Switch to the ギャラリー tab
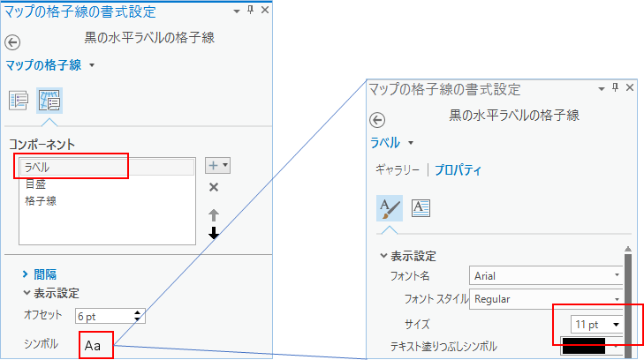The height and width of the screenshot is (360, 644). coord(398,169)
